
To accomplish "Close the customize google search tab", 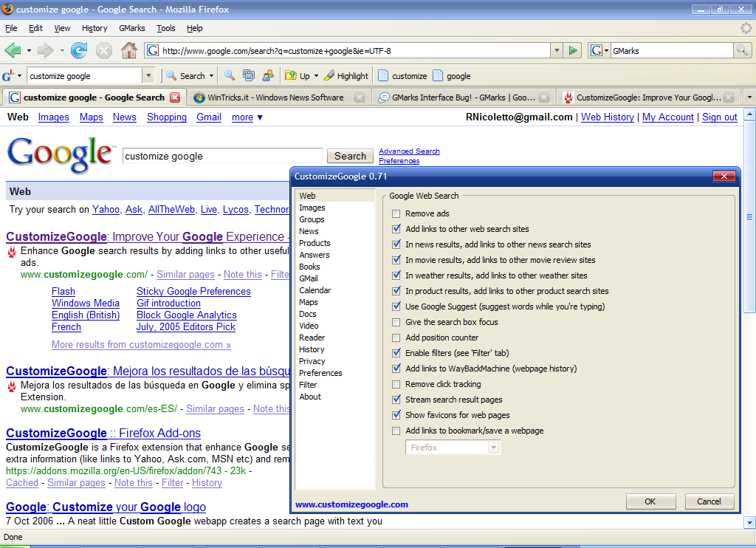I will point(175,97).
